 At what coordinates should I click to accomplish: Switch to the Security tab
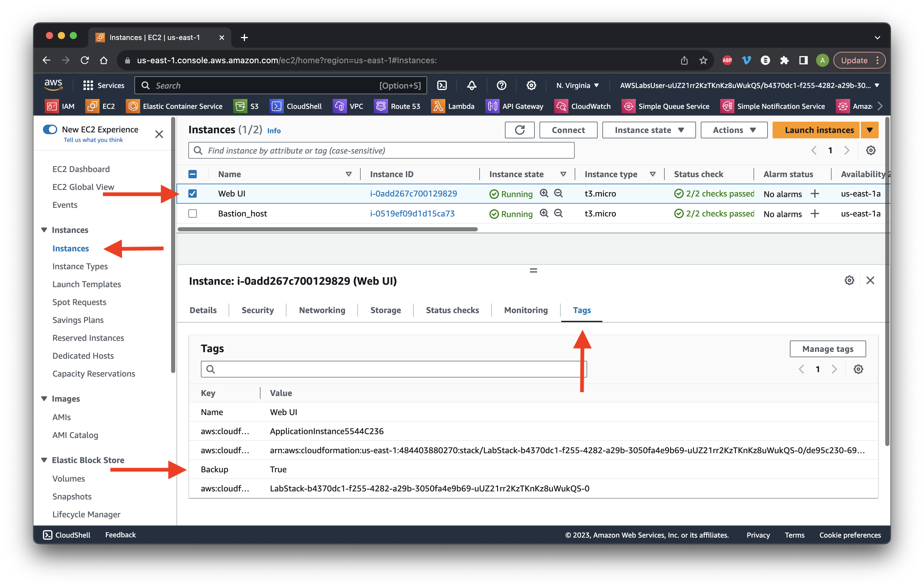click(258, 310)
